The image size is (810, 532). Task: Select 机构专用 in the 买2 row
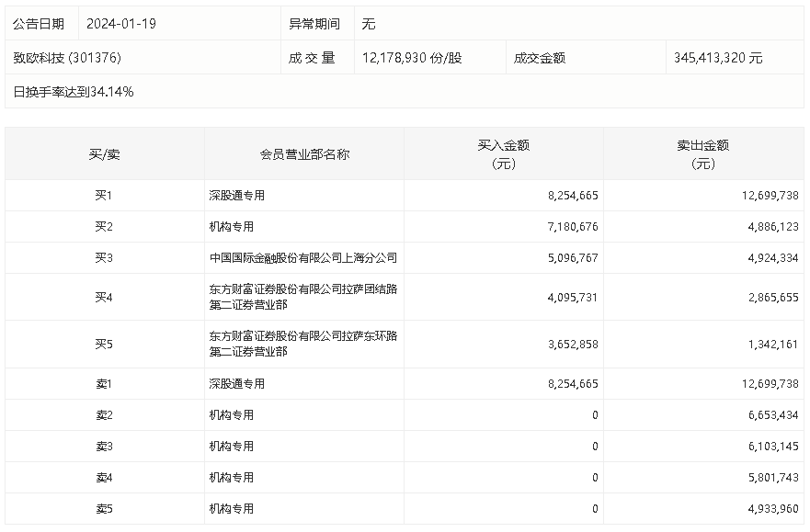click(231, 227)
